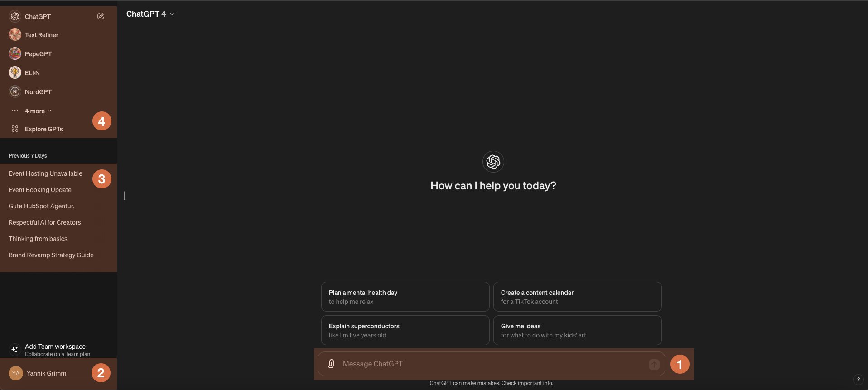Click the ChatGPT can make mistakes notice
868x390 pixels.
492,383
